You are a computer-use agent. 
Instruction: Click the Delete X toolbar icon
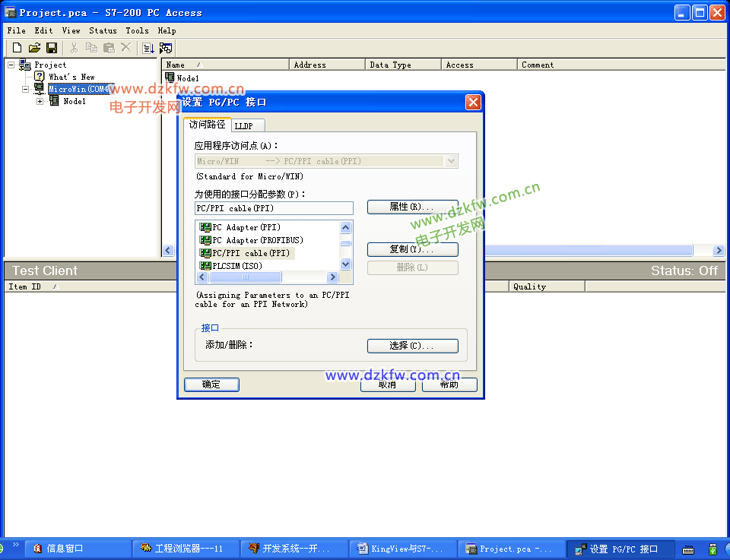tap(126, 48)
